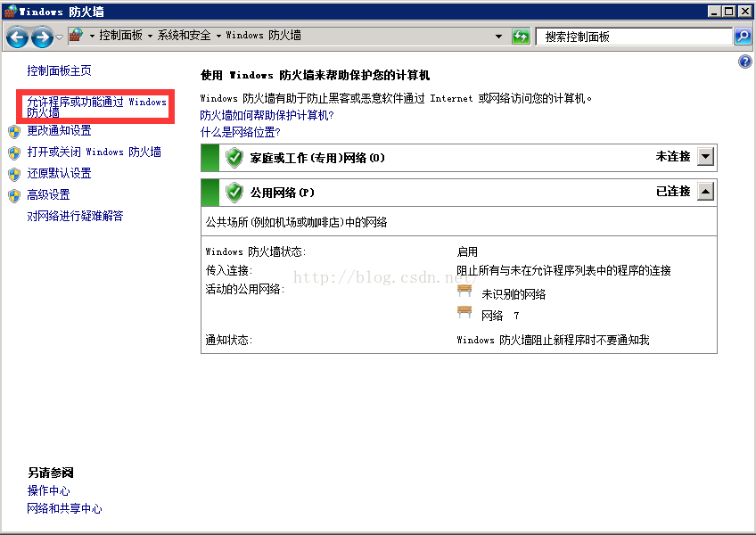Click the shield icon beside 更改通知设置
This screenshot has width=756, height=535.
[14, 131]
